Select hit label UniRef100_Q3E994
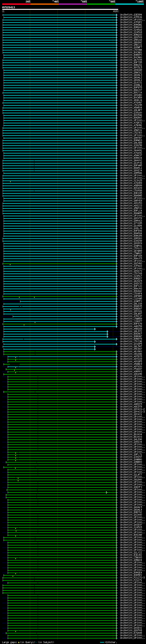Screen dimensions: 146x644 tap(131, 15)
